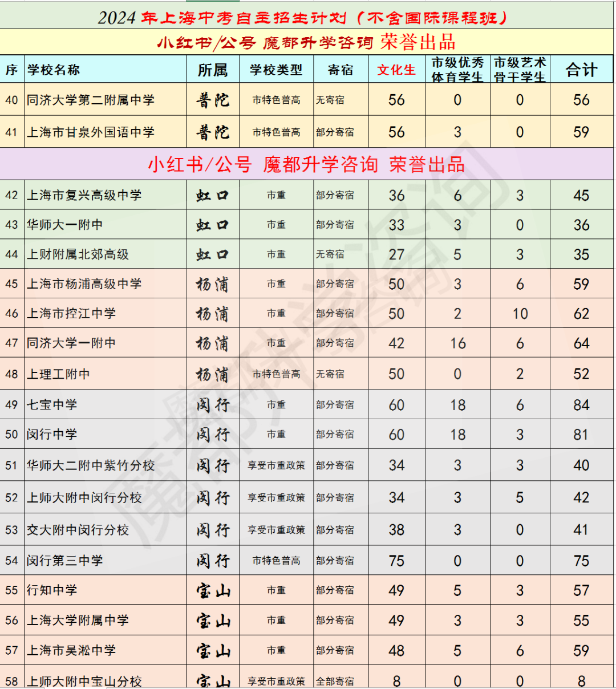
Task: Click the '序' header cell
Action: click(12, 70)
